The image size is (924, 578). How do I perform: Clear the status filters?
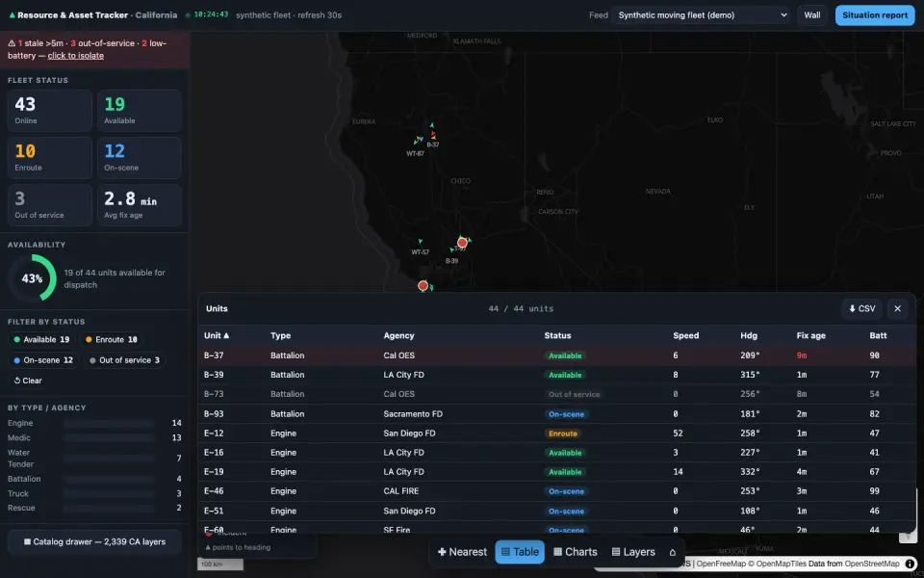(28, 381)
